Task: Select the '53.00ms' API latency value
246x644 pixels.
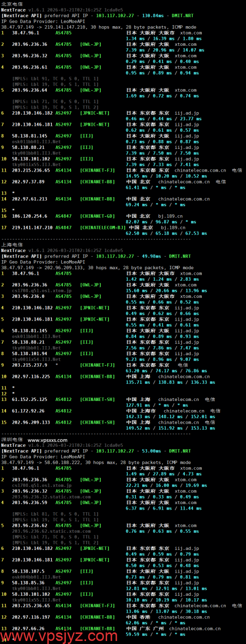Action: click(153, 451)
